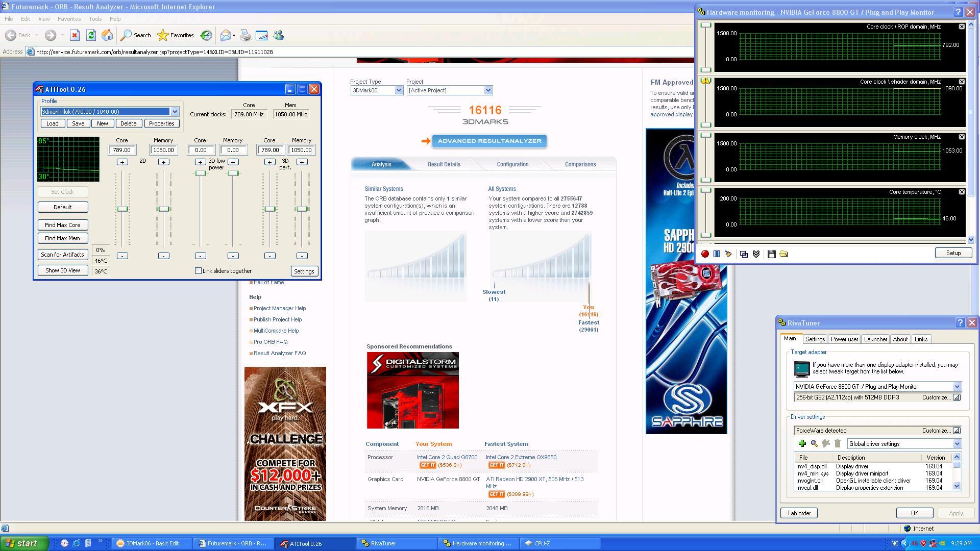
Task: Click the 2D Core clock value field
Action: [x=122, y=150]
